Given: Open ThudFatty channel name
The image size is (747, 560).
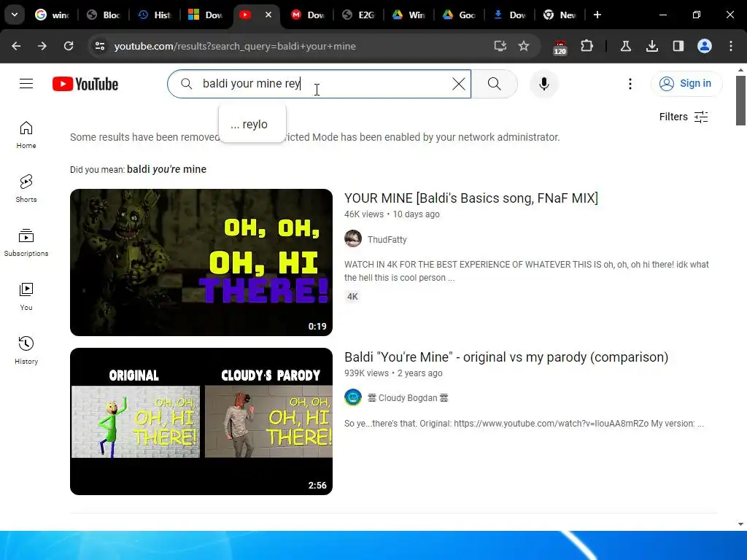Looking at the screenshot, I should (387, 239).
